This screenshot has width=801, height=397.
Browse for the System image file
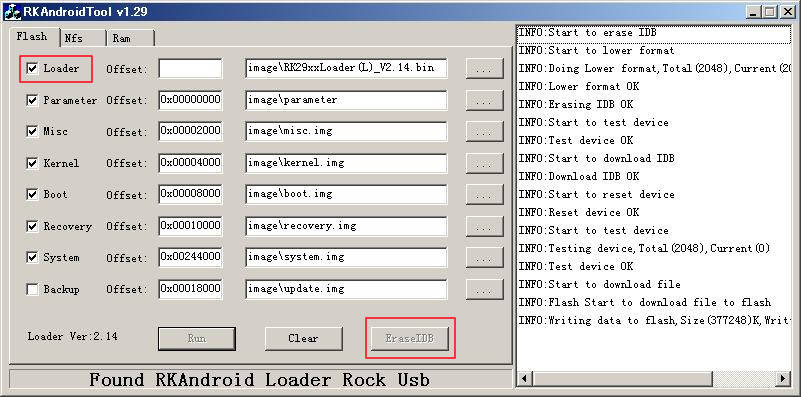484,258
